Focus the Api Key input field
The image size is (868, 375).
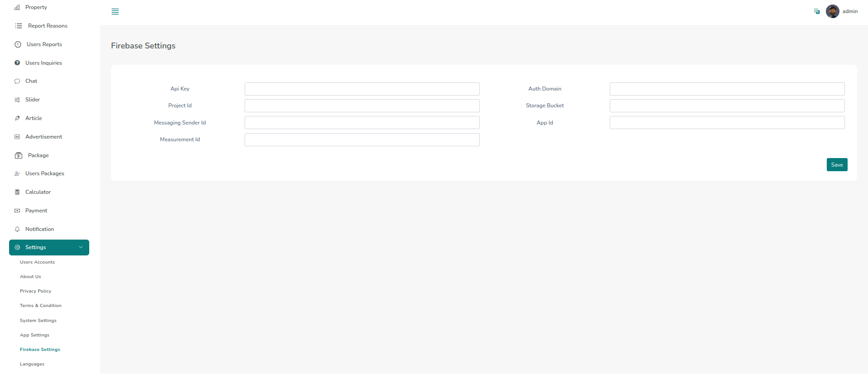point(362,89)
